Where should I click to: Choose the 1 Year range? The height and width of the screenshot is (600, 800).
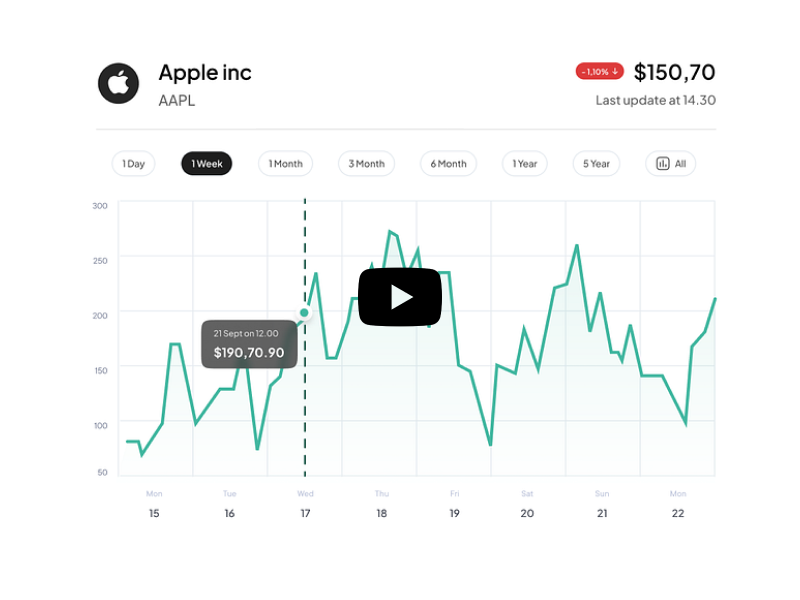tap(525, 164)
